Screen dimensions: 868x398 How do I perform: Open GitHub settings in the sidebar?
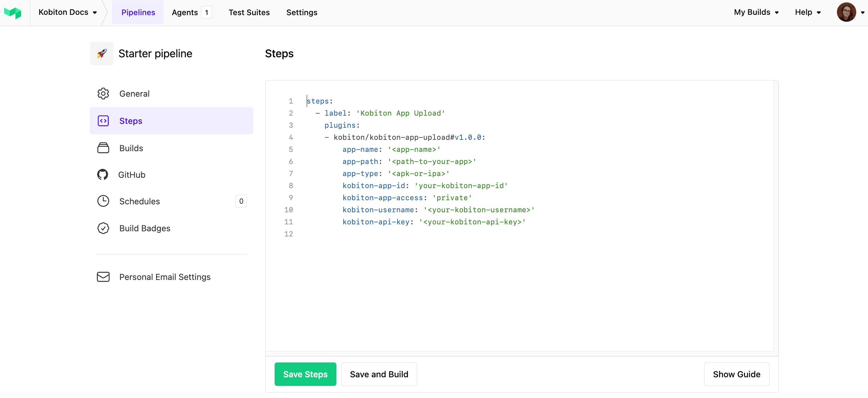(x=171, y=175)
